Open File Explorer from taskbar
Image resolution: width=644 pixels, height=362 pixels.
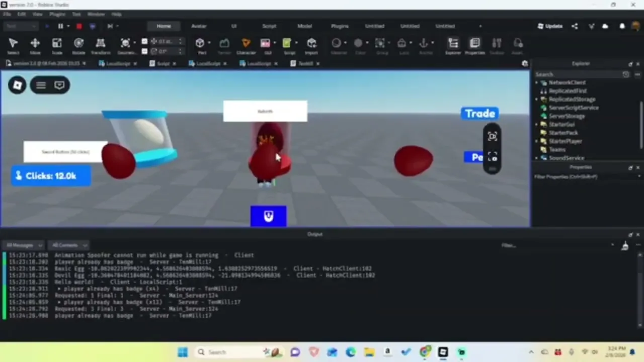[x=369, y=352]
